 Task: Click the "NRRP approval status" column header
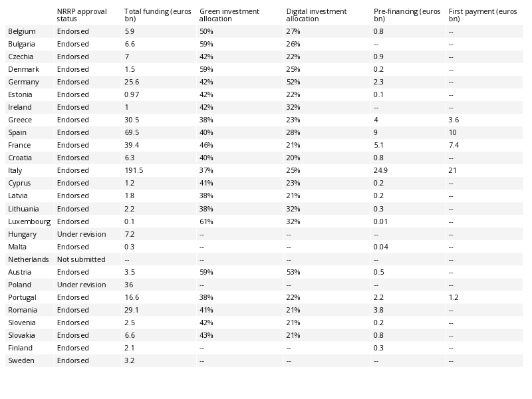tap(82, 15)
